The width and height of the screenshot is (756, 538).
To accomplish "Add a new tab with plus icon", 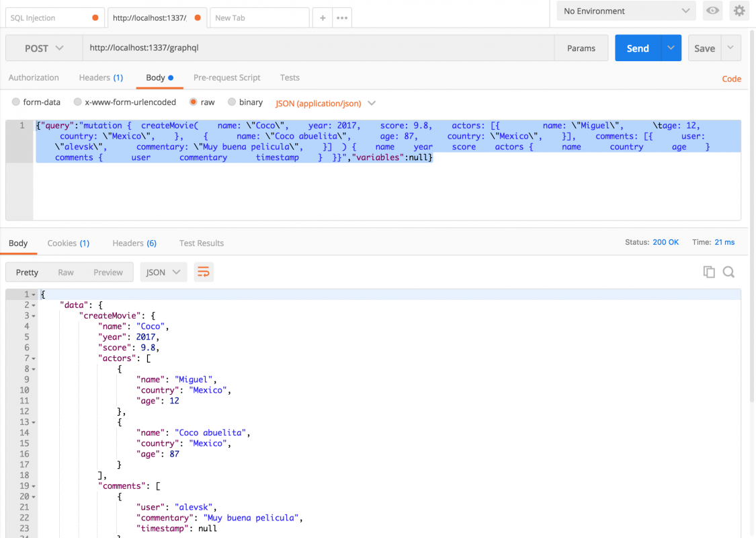I will point(323,18).
